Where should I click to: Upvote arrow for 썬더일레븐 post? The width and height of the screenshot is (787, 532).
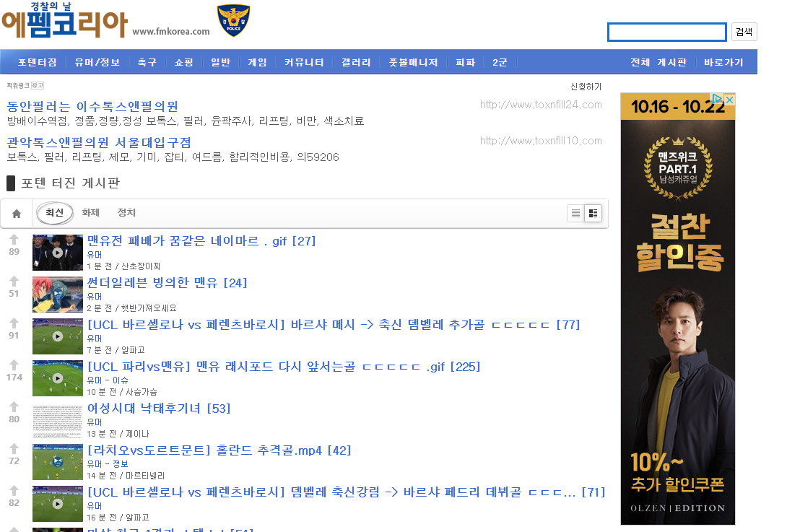click(14, 282)
